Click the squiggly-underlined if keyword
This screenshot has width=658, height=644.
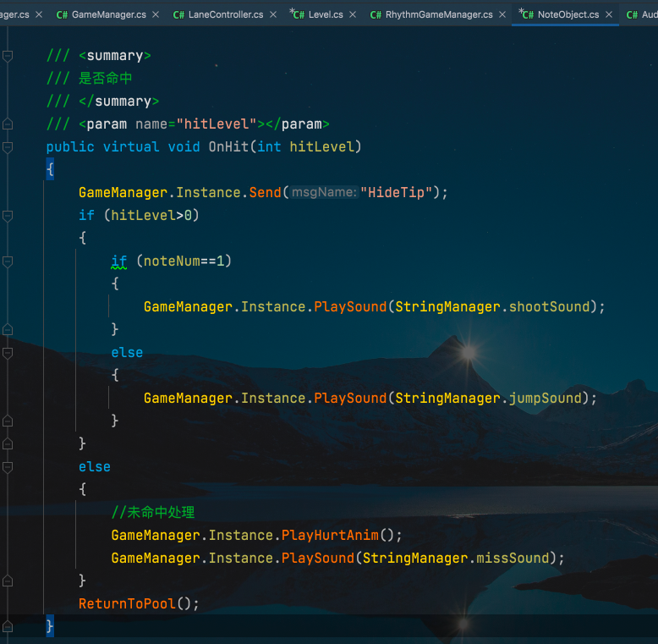pyautogui.click(x=119, y=261)
